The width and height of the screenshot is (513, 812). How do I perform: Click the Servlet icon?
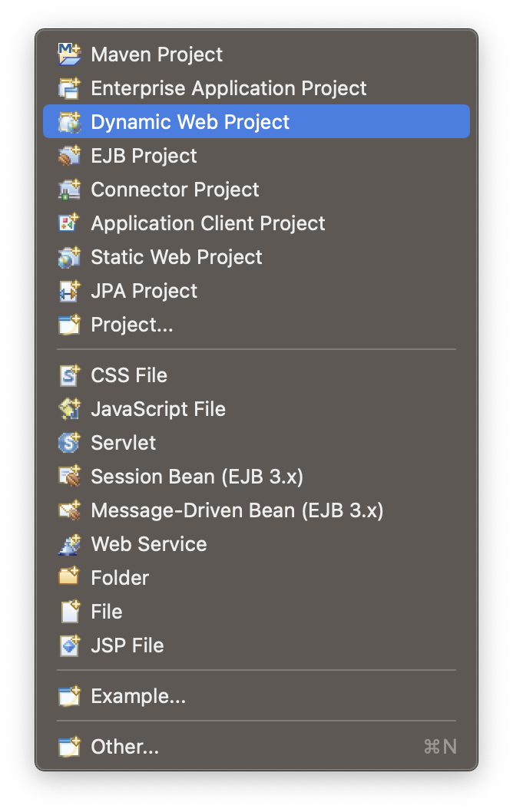(69, 443)
